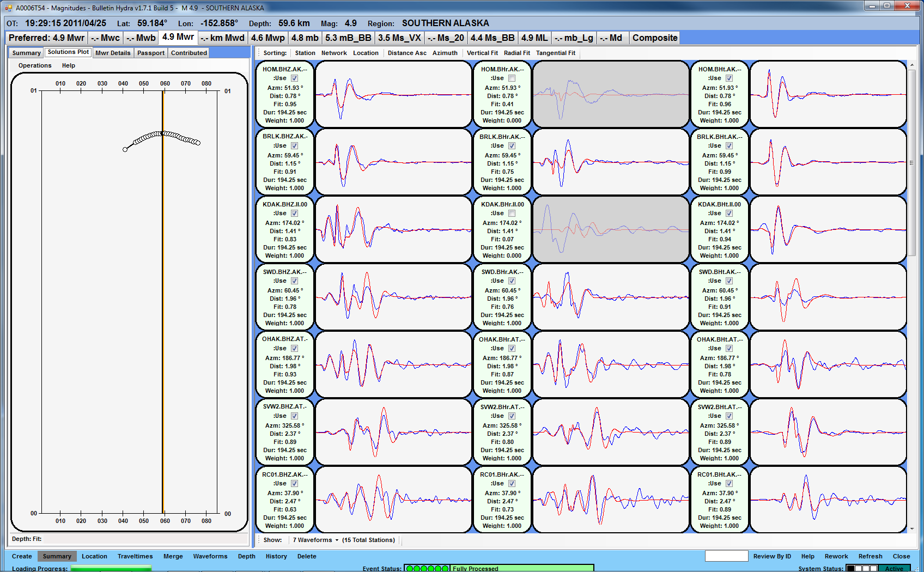This screenshot has width=924, height=572.
Task: Select the 4.6 Mwp magnitude tab
Action: (x=268, y=38)
